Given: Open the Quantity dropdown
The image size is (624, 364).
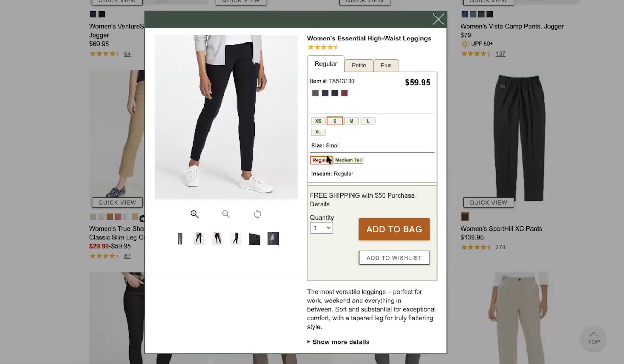Looking at the screenshot, I should coord(321,228).
